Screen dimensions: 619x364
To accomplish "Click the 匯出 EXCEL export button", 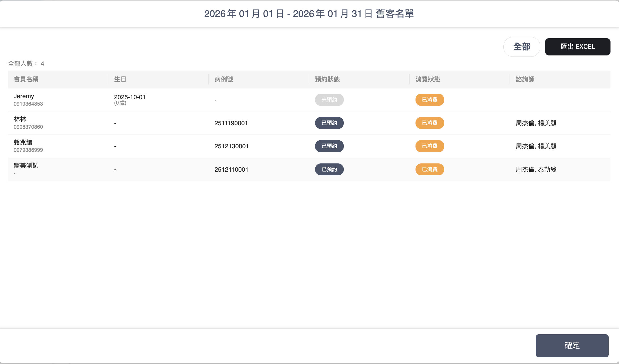I will coord(577,47).
